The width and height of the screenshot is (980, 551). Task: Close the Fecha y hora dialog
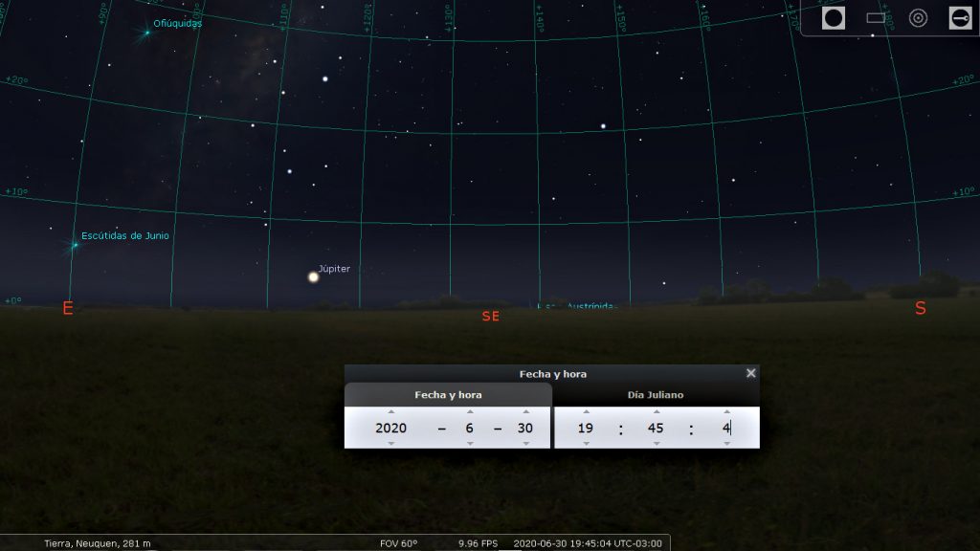click(750, 373)
